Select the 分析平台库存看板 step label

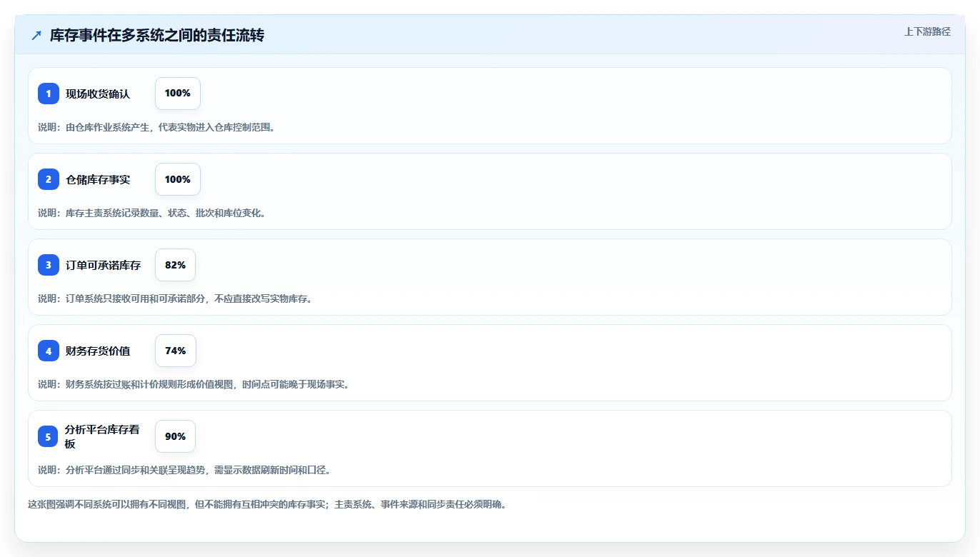tap(102, 436)
